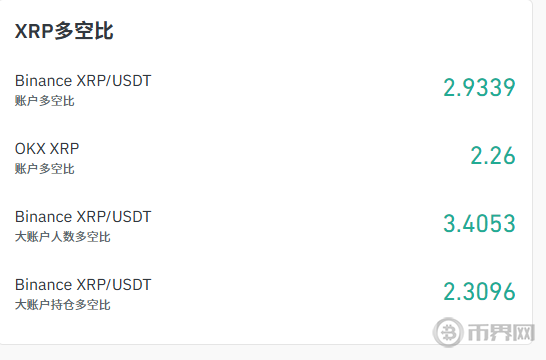Click the XRP letters in the heading

[x=34, y=31]
